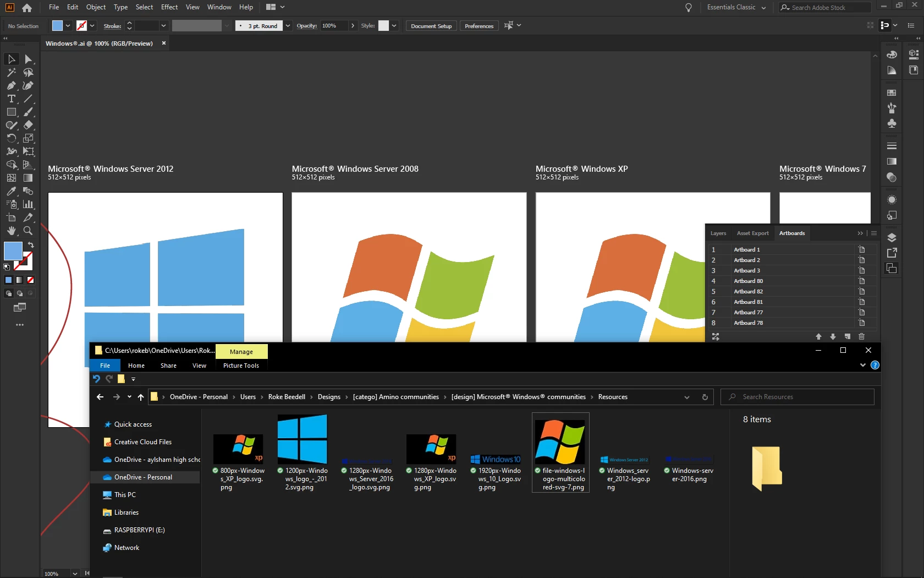This screenshot has width=924, height=578.
Task: Activate the Type tool
Action: (12, 99)
